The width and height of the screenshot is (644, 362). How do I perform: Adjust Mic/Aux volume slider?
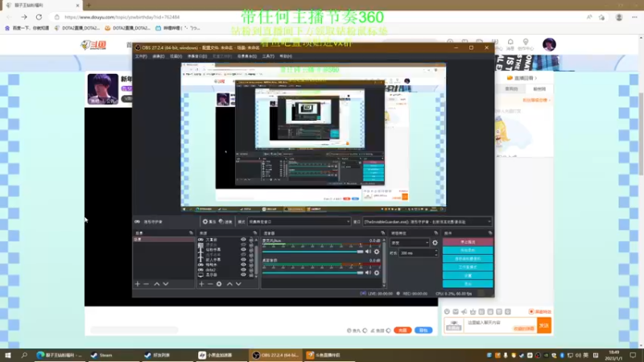[312, 252]
